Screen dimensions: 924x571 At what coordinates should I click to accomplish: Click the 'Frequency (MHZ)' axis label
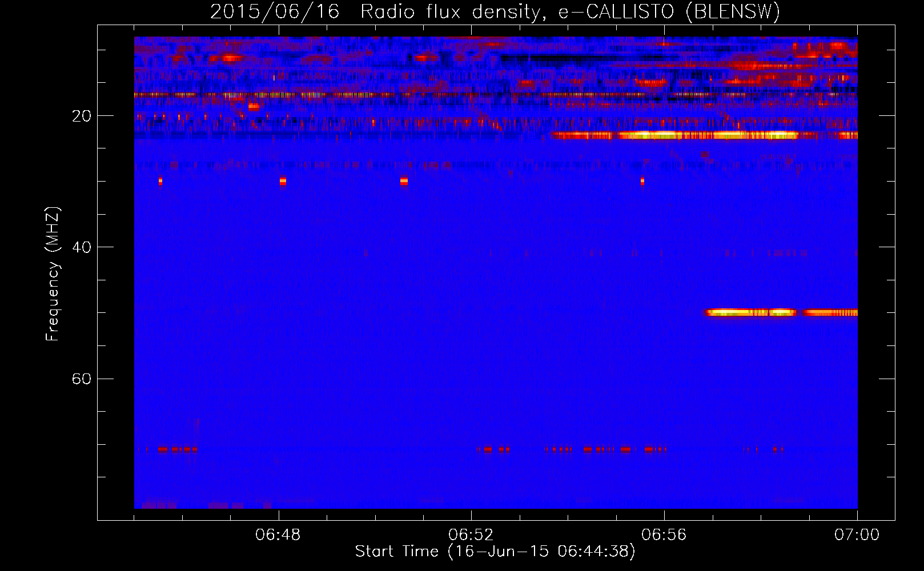pyautogui.click(x=53, y=274)
